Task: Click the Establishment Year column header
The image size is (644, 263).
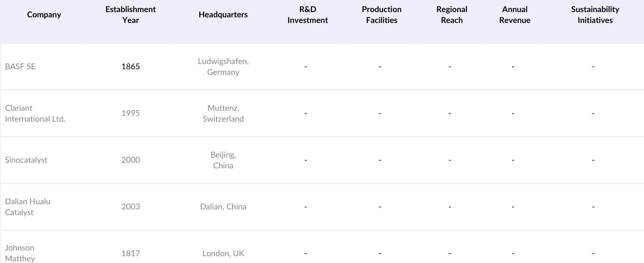Action: (130, 14)
